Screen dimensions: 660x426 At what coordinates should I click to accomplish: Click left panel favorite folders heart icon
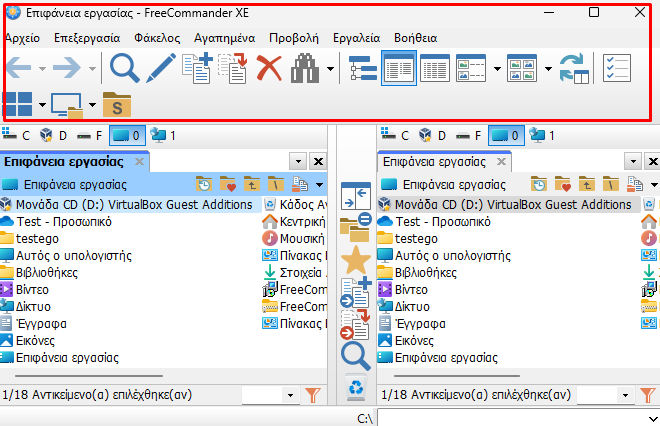[228, 184]
